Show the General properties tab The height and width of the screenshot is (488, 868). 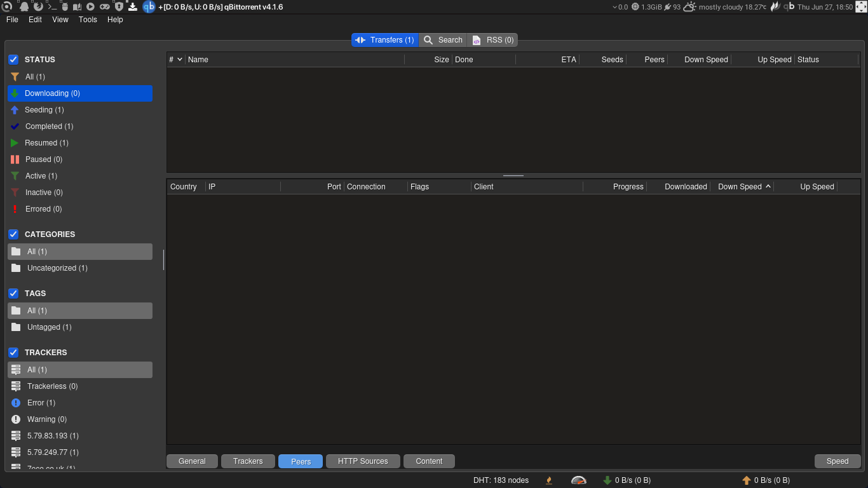[192, 461]
